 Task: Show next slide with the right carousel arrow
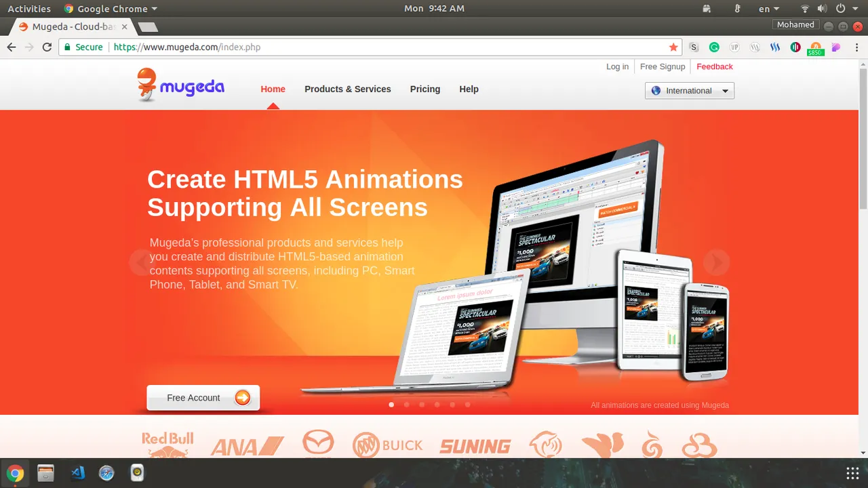coord(716,262)
